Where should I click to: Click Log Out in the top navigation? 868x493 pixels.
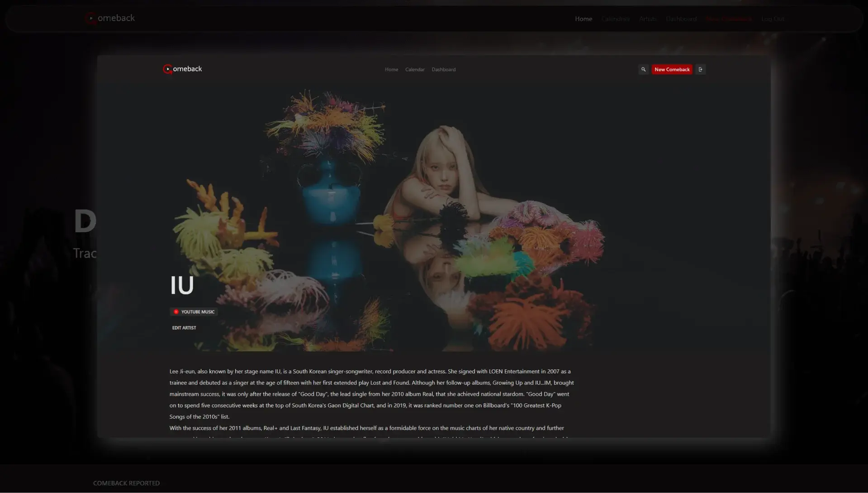click(773, 19)
